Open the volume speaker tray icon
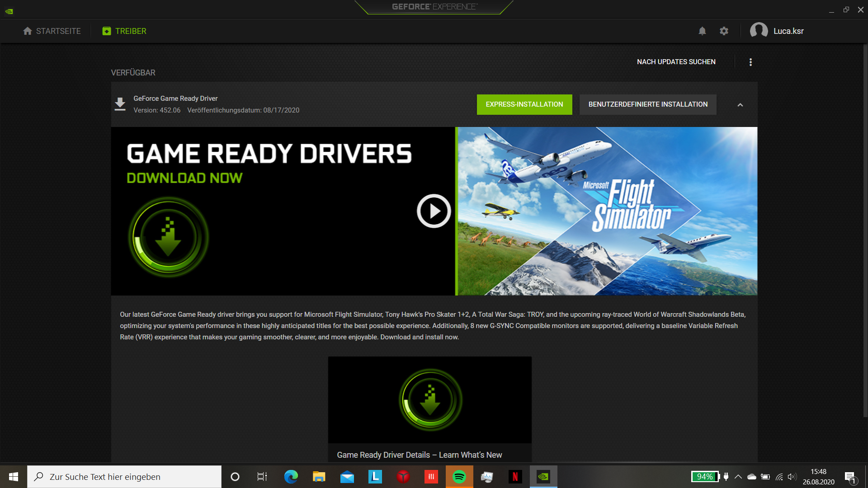 coord(792,477)
